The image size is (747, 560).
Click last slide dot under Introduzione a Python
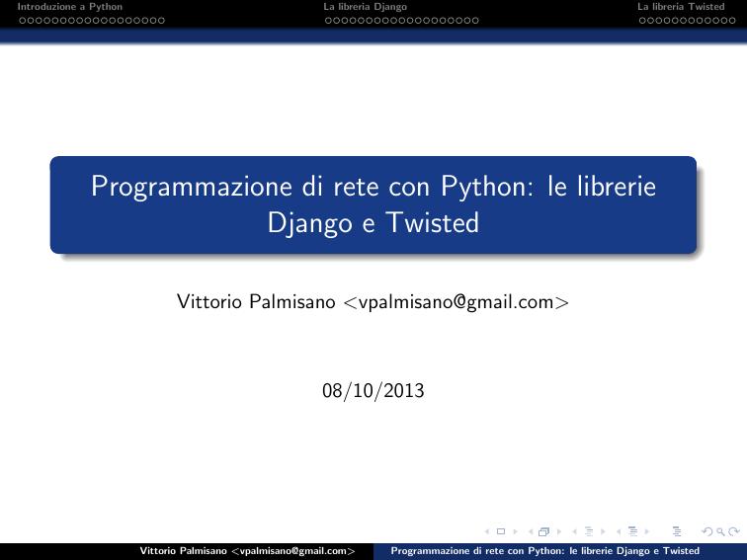161,21
